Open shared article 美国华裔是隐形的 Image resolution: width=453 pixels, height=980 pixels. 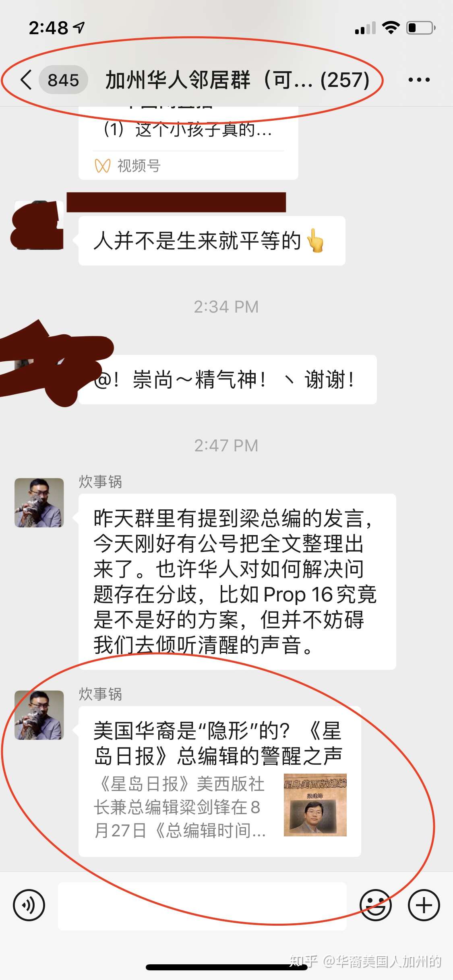coord(219,781)
